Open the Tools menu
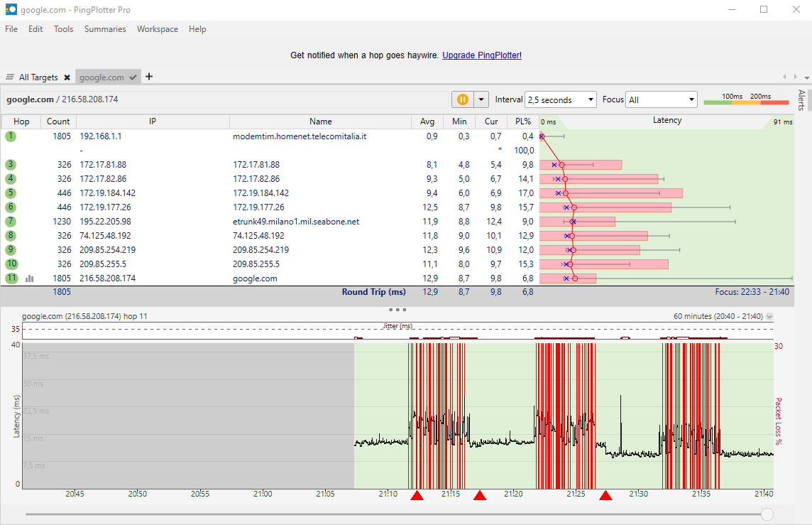Image resolution: width=812 pixels, height=525 pixels. click(x=64, y=29)
